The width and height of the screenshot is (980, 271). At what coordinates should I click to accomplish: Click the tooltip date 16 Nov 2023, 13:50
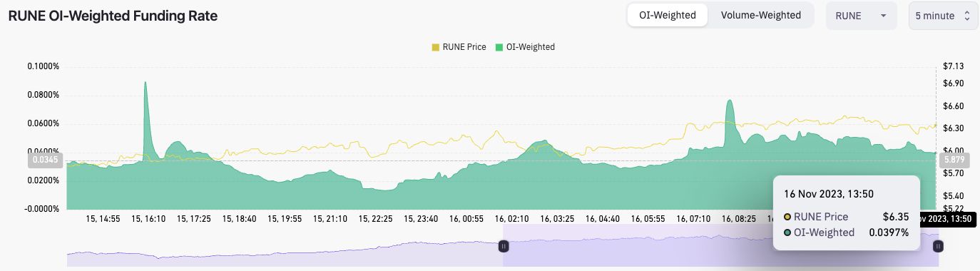[x=829, y=193]
